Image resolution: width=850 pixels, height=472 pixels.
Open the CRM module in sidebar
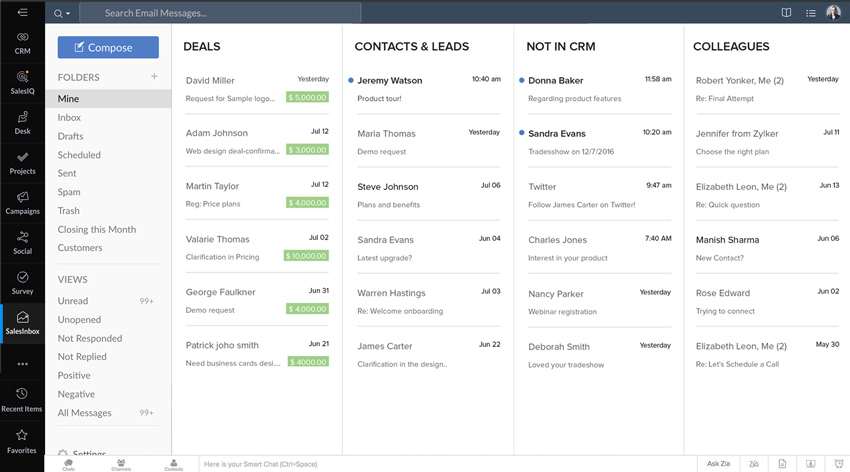pyautogui.click(x=22, y=41)
